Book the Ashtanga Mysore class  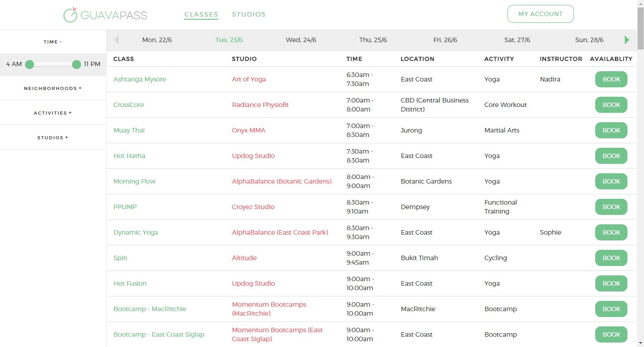(611, 79)
